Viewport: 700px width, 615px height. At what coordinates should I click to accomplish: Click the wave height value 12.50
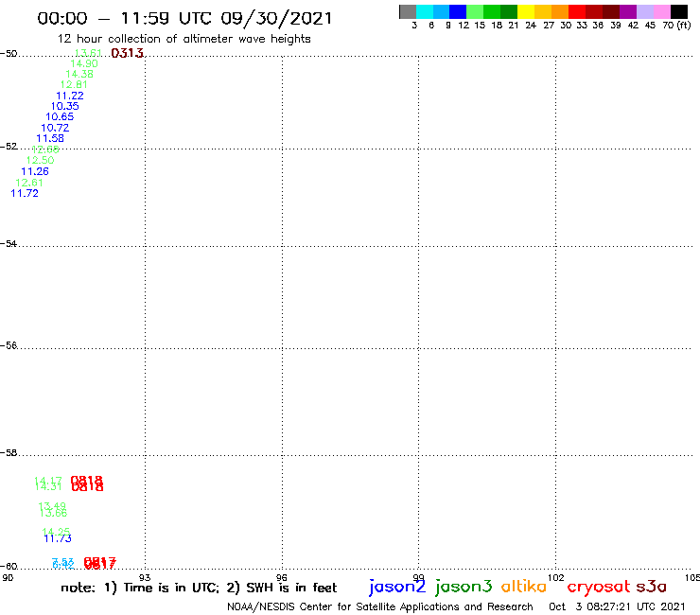[40, 160]
